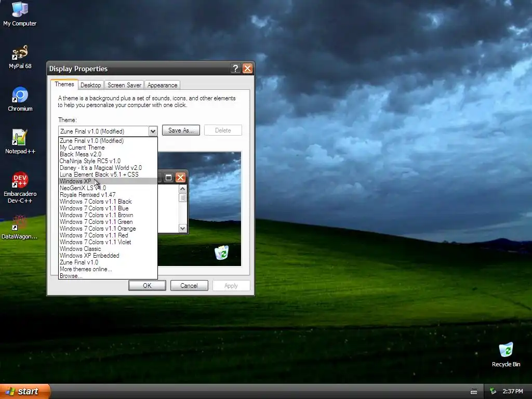Launch Notepad++ from the desktop
Viewport: 532px width, 399px height.
[20, 142]
